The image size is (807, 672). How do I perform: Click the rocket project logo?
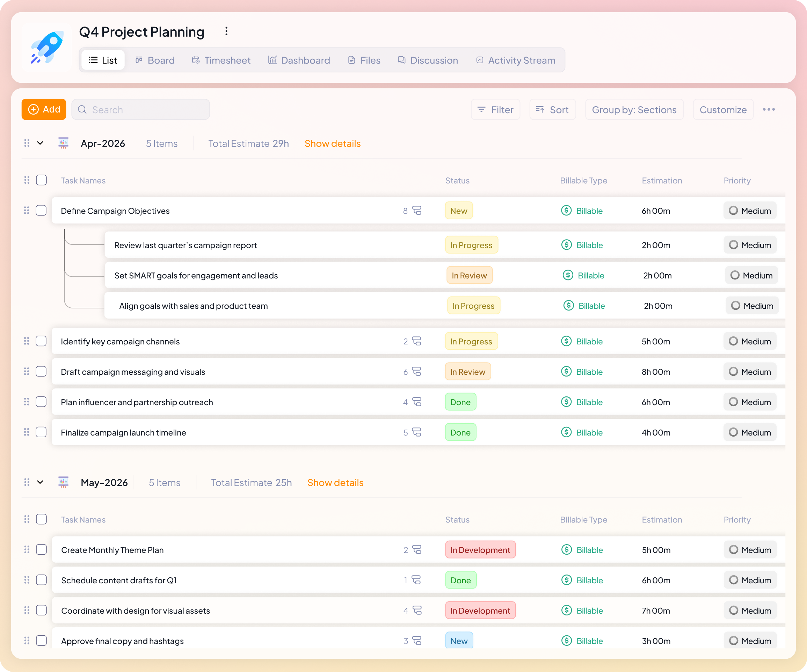[47, 47]
